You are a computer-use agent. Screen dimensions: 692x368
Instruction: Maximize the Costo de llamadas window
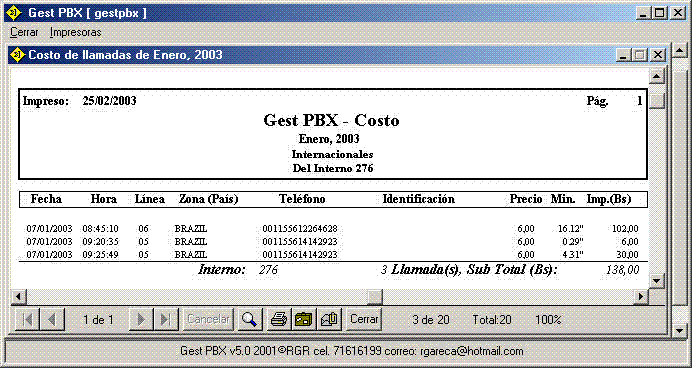pos(639,55)
